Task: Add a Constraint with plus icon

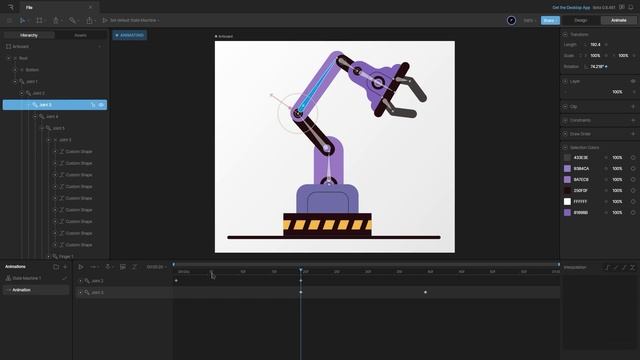Action: (633, 120)
